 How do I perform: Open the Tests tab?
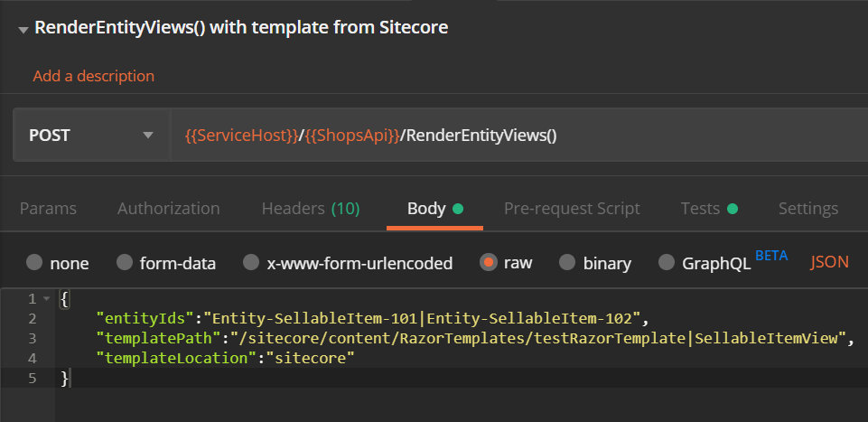(x=708, y=209)
